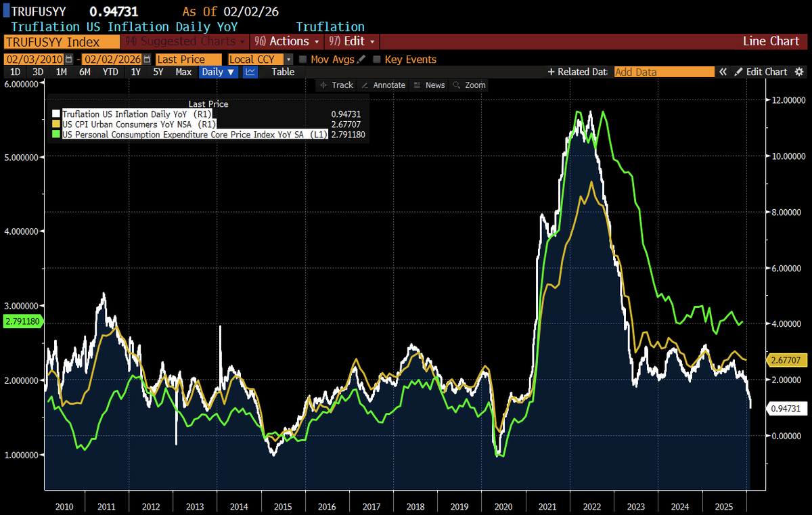
Task: Select the Max time range tab
Action: click(x=183, y=72)
